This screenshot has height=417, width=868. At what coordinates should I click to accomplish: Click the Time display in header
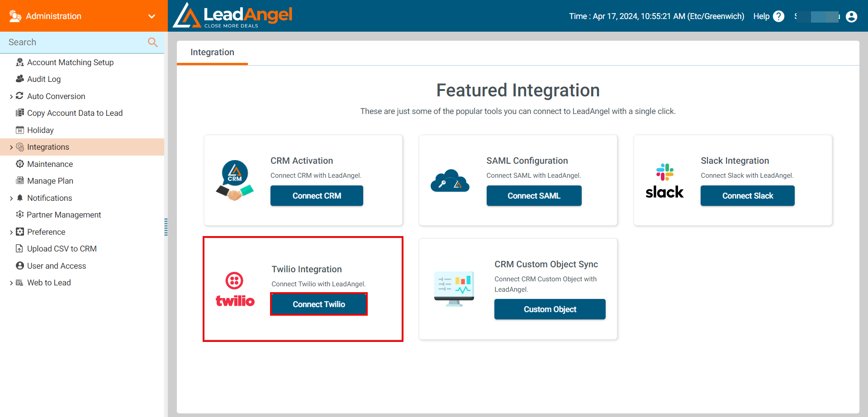pyautogui.click(x=656, y=16)
